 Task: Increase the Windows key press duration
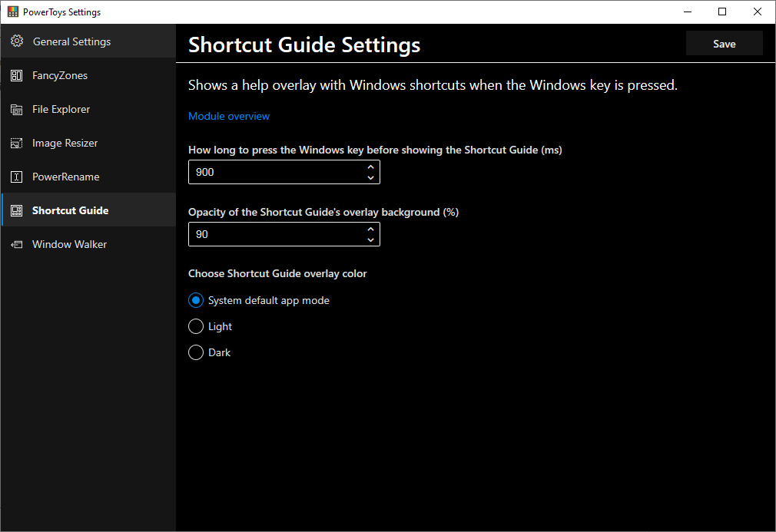[370, 167]
